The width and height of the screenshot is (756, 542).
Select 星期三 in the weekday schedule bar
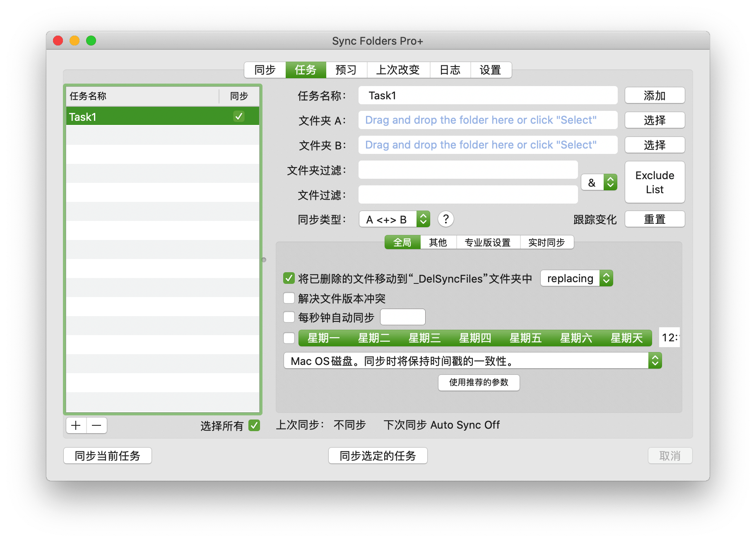(x=424, y=338)
